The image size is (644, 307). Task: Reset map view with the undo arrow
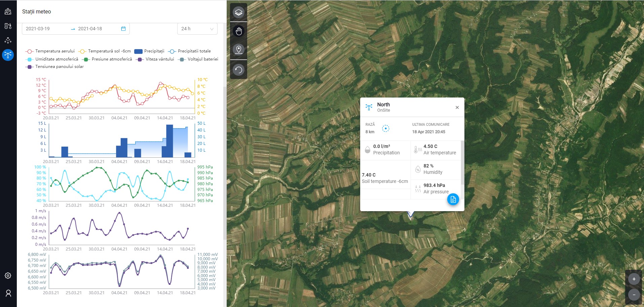pos(238,70)
